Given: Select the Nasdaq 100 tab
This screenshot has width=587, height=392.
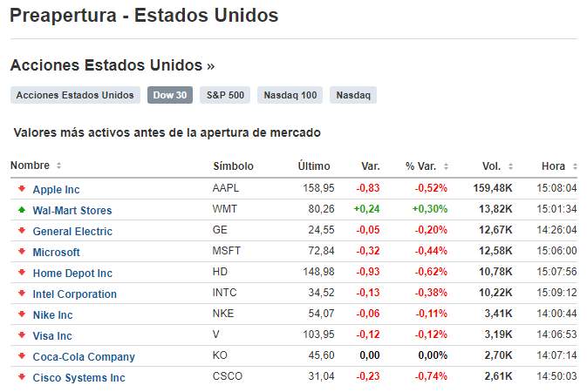Looking at the screenshot, I should [290, 95].
